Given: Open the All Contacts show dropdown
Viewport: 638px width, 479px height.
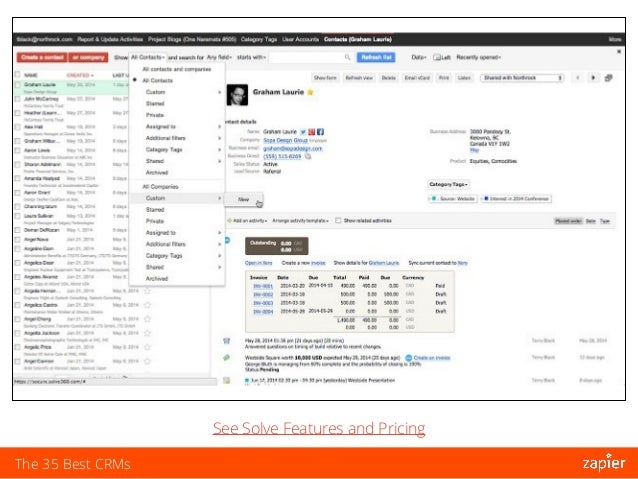Looking at the screenshot, I should 148,57.
